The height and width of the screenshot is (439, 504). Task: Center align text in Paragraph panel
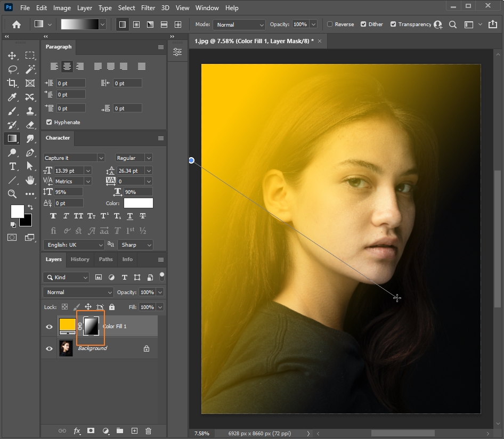[x=67, y=67]
